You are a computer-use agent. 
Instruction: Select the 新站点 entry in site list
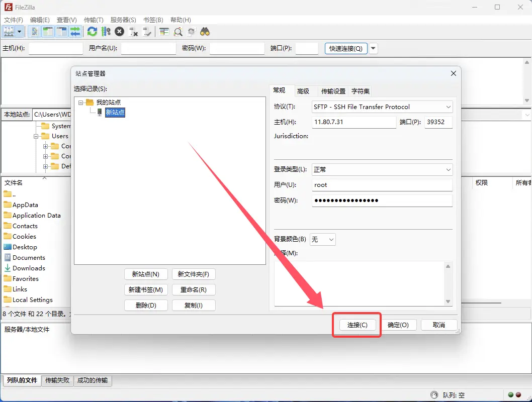tap(115, 113)
